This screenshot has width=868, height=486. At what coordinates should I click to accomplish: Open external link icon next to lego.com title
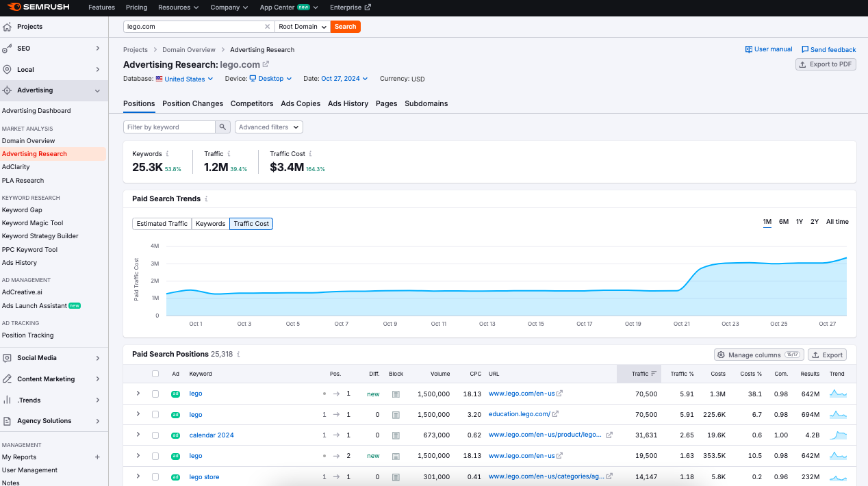pos(266,64)
